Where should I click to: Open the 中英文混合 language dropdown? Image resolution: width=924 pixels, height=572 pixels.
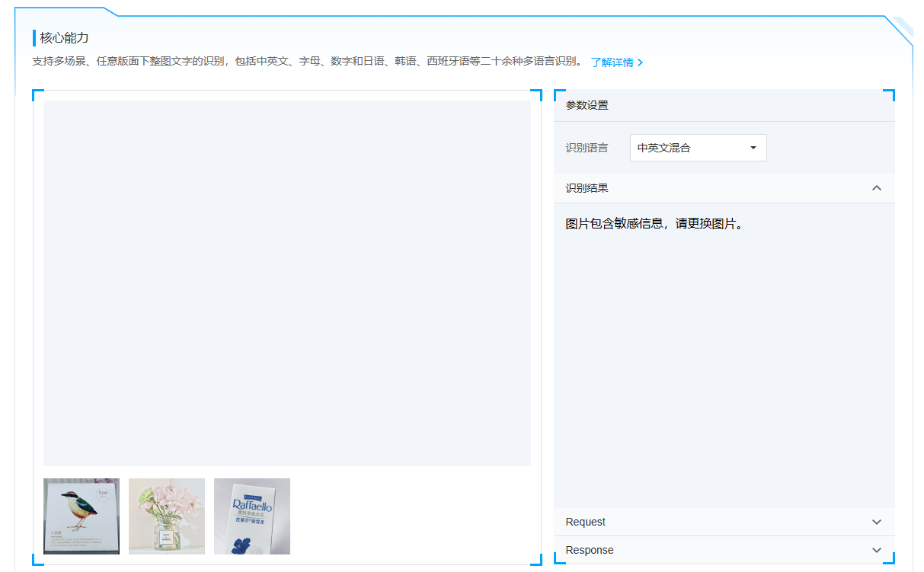click(x=697, y=148)
